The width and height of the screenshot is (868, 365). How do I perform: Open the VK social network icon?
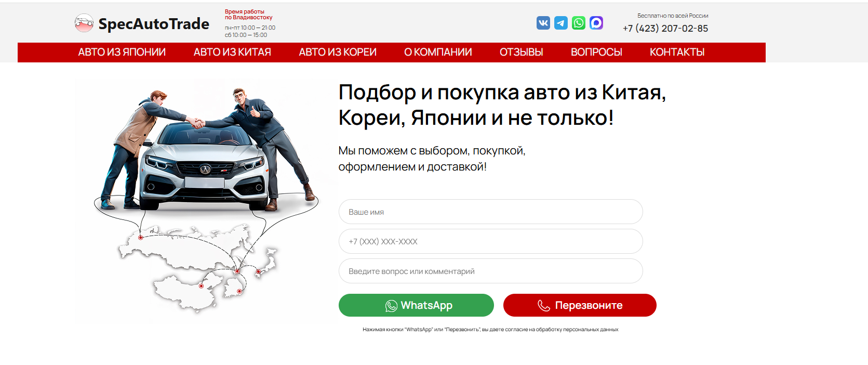pyautogui.click(x=543, y=23)
